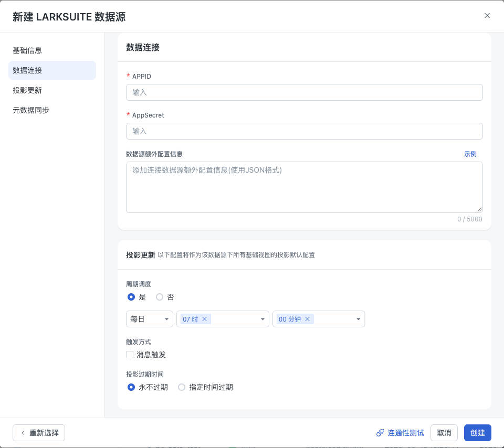
Task: Focus the AppSecret input field
Action: pyautogui.click(x=304, y=131)
